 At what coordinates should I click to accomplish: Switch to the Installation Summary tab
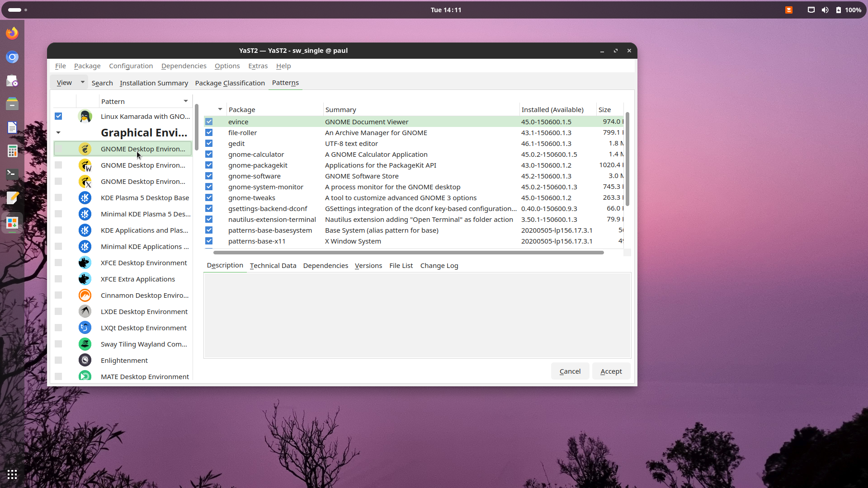point(154,83)
